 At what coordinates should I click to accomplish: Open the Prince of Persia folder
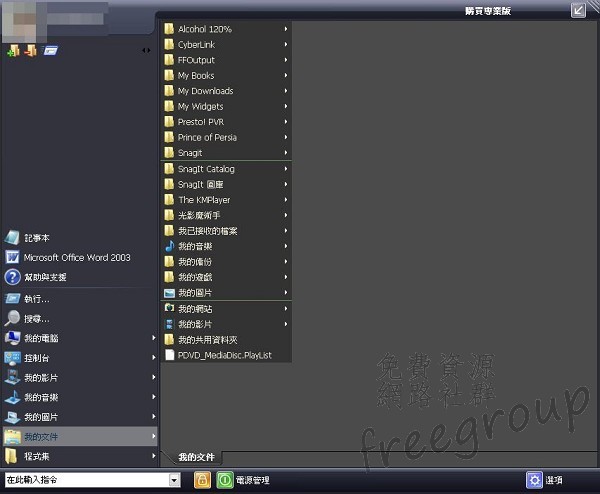pyautogui.click(x=226, y=137)
